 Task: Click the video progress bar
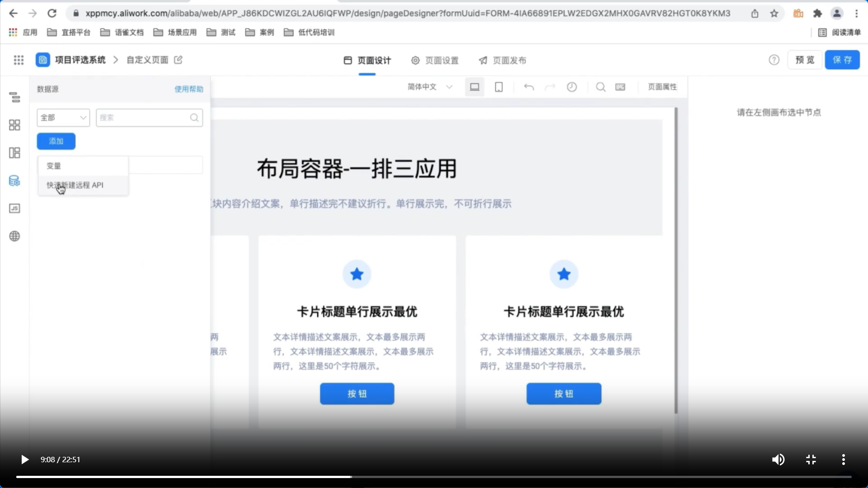(x=434, y=477)
